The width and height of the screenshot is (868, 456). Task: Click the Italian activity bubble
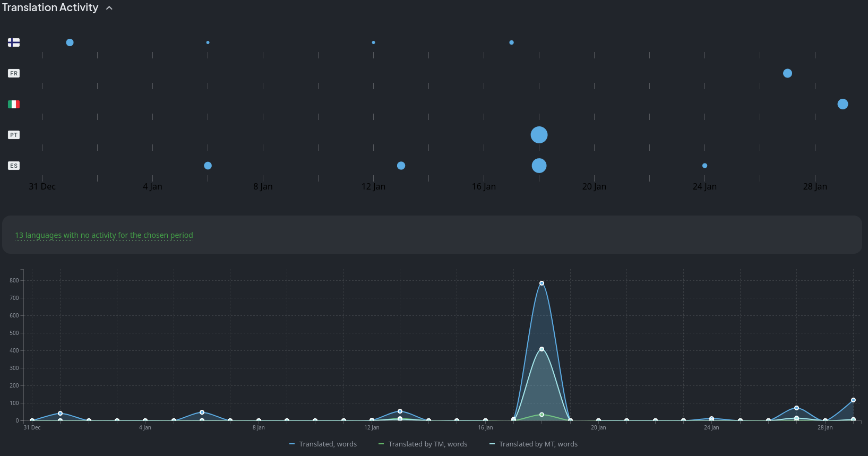843,104
